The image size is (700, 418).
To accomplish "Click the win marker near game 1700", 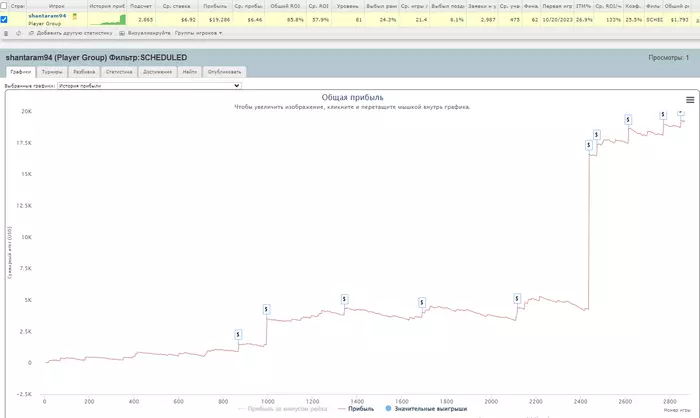I will coord(422,302).
